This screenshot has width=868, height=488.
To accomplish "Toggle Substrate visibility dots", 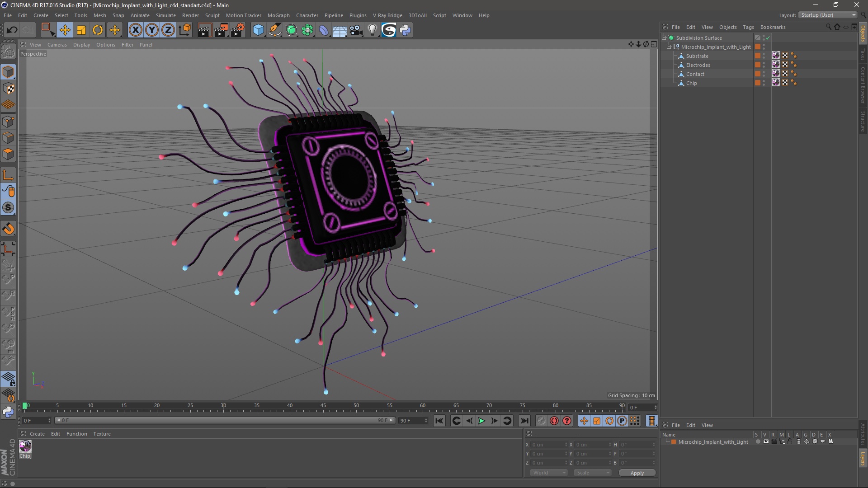I will 764,56.
